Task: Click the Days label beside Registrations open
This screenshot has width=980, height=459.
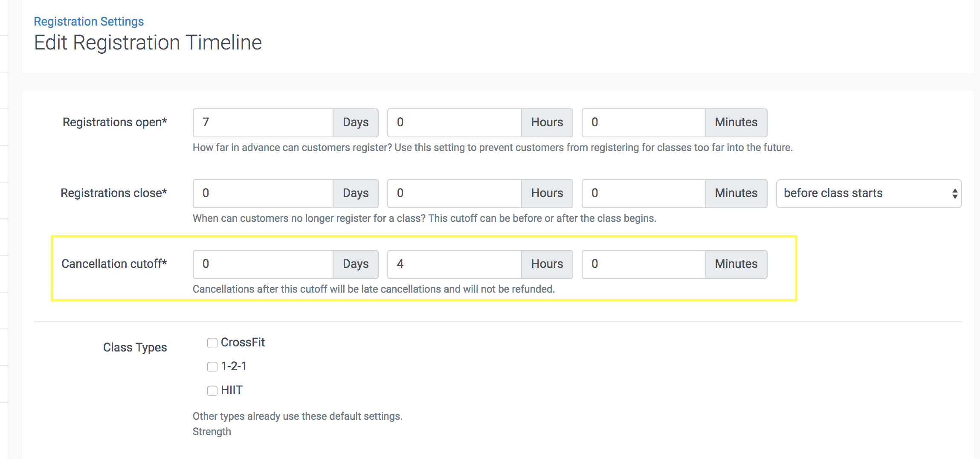Action: coord(356,122)
